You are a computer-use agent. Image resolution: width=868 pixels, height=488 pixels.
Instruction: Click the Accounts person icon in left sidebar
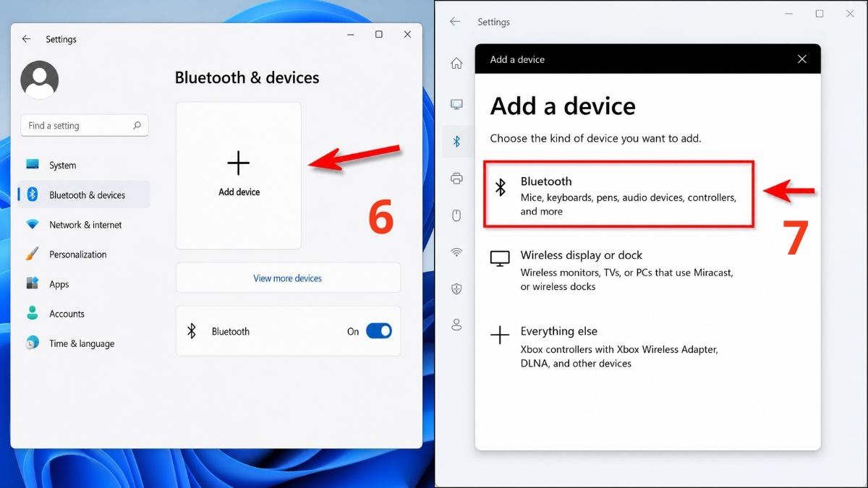coord(33,314)
